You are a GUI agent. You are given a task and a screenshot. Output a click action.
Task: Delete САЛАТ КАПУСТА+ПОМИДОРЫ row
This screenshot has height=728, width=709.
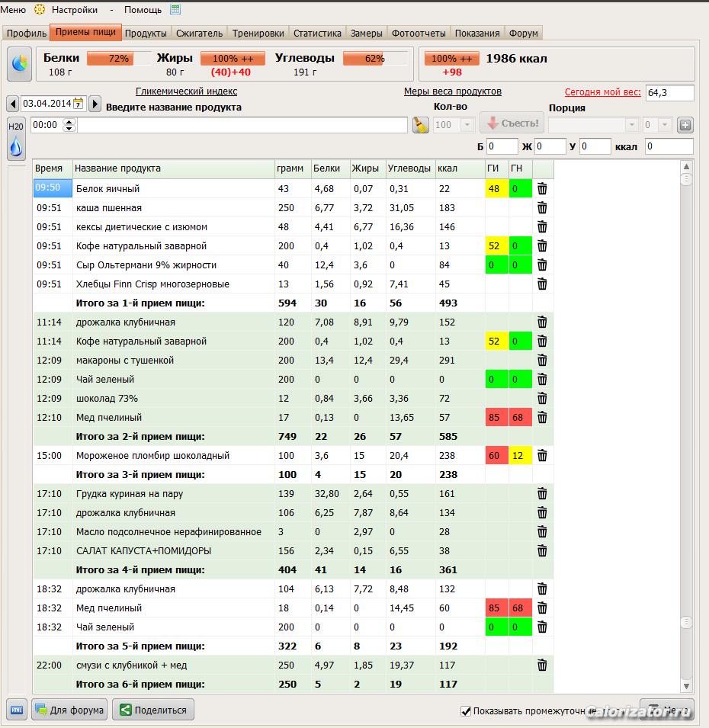(x=542, y=550)
